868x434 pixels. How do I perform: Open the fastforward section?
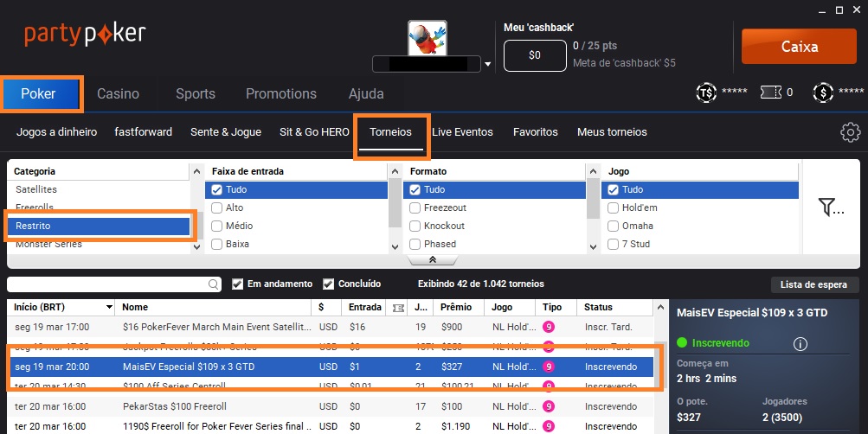tap(144, 132)
